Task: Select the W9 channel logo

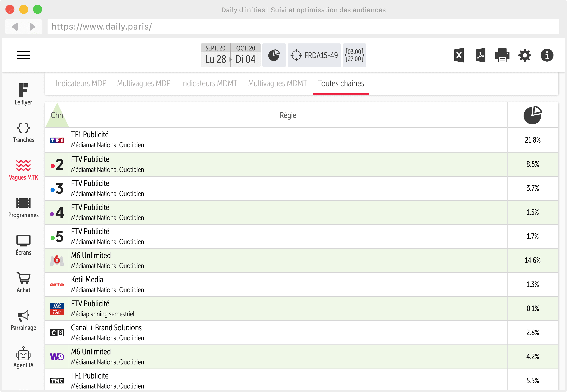Action: [57, 357]
